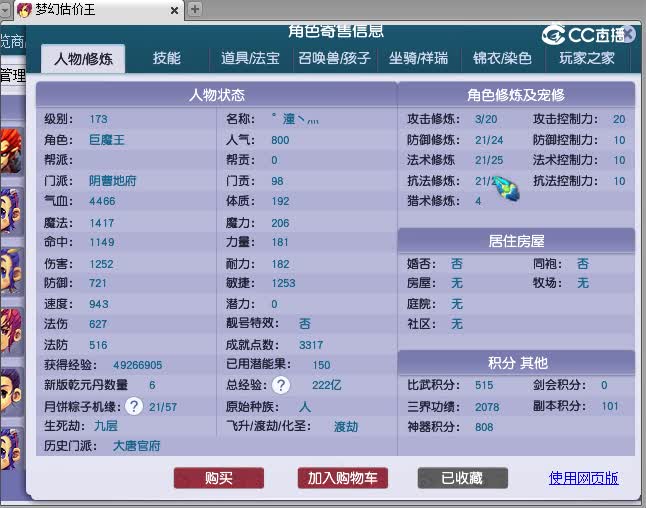Click the 已收藏 button
The width and height of the screenshot is (646, 508).
coord(462,478)
